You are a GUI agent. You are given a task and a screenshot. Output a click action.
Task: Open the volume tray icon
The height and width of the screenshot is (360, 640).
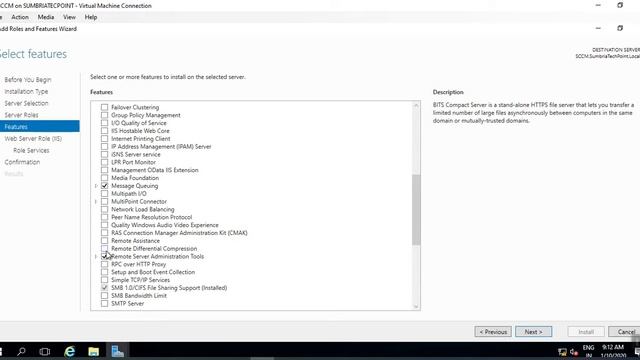click(574, 351)
